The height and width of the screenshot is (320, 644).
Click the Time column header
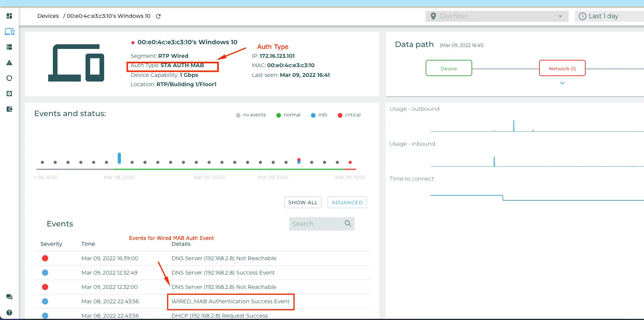[x=88, y=244]
